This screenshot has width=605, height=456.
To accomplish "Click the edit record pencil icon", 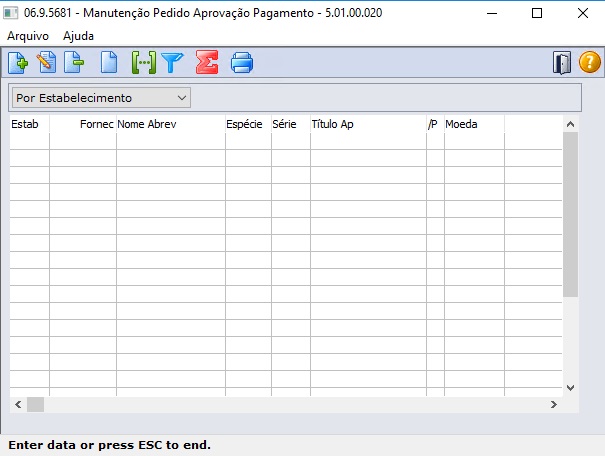I will pyautogui.click(x=46, y=62).
